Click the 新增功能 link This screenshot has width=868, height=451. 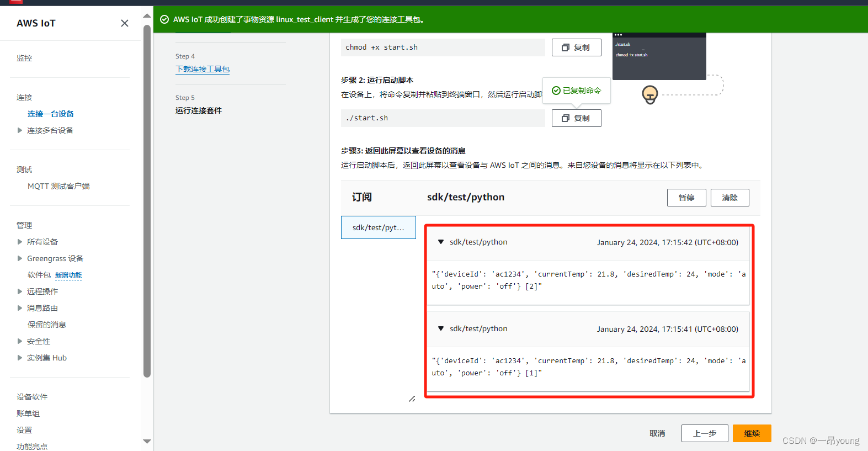[68, 275]
